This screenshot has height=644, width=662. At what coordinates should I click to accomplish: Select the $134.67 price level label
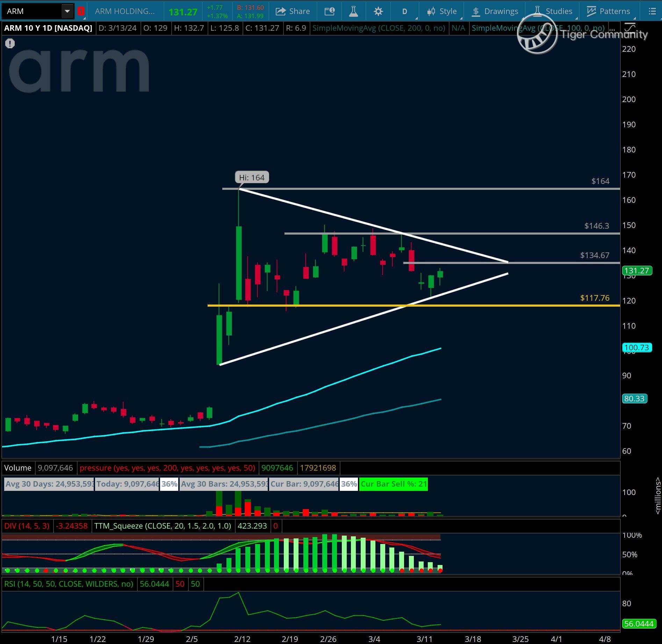pos(595,255)
